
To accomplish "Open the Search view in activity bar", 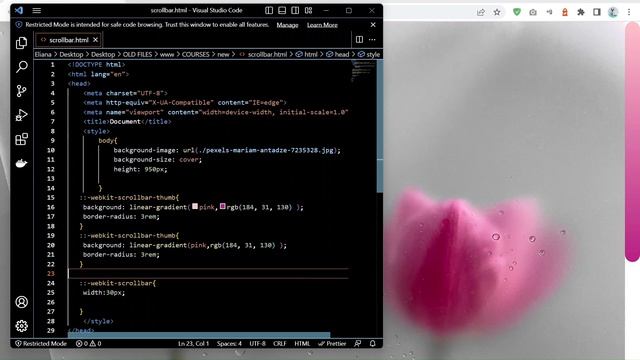I will coord(21,67).
